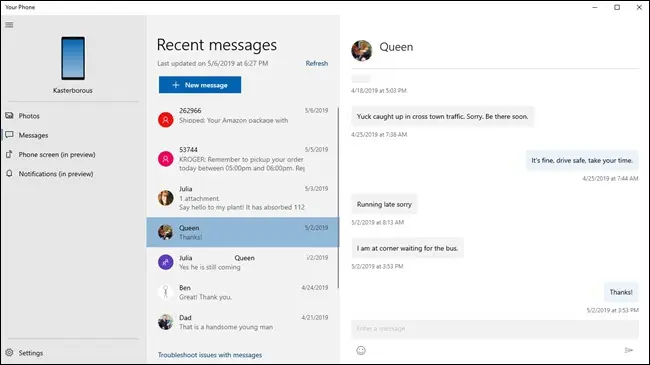The height and width of the screenshot is (365, 650).
Task: Open Troubleshoot issues with messages link
Action: pyautogui.click(x=210, y=355)
